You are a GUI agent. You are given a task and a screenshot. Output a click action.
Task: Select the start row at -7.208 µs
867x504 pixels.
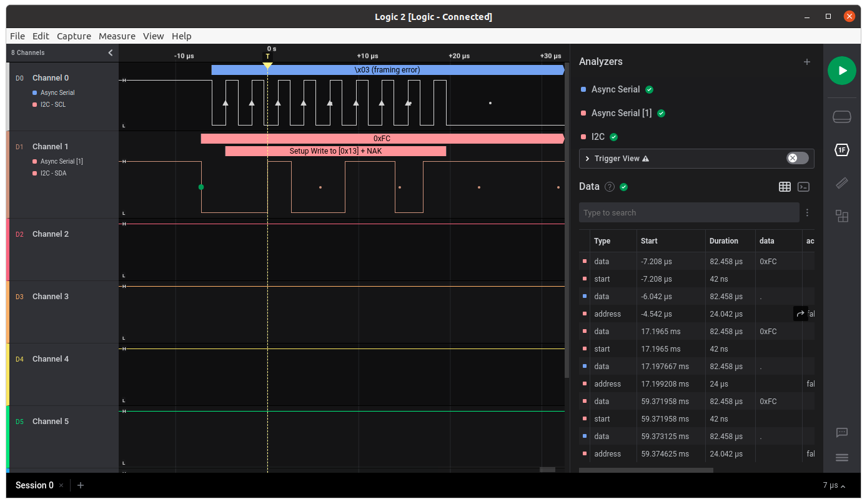point(696,279)
